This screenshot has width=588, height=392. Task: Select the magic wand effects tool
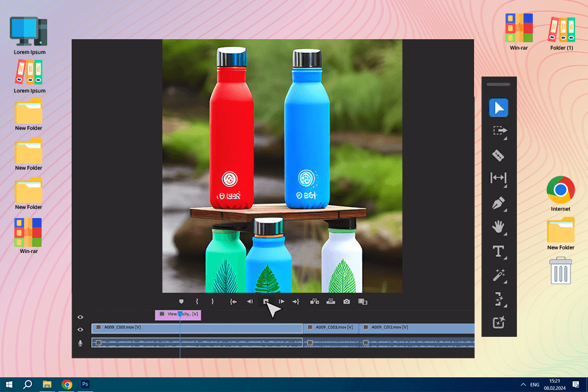[499, 276]
